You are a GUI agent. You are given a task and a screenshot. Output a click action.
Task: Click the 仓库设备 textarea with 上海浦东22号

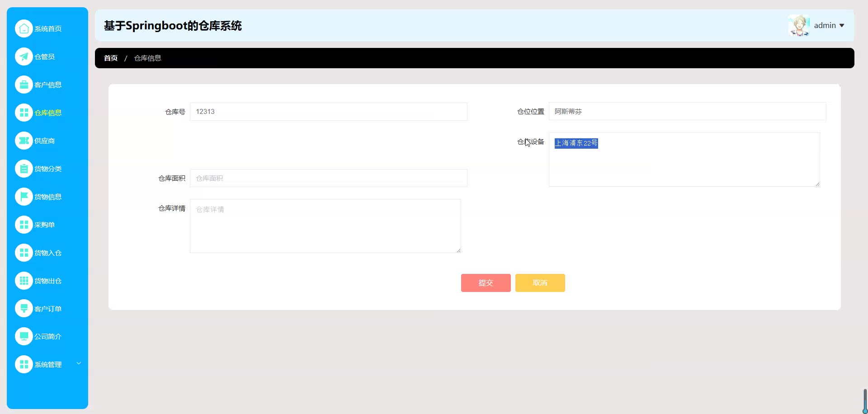(684, 160)
